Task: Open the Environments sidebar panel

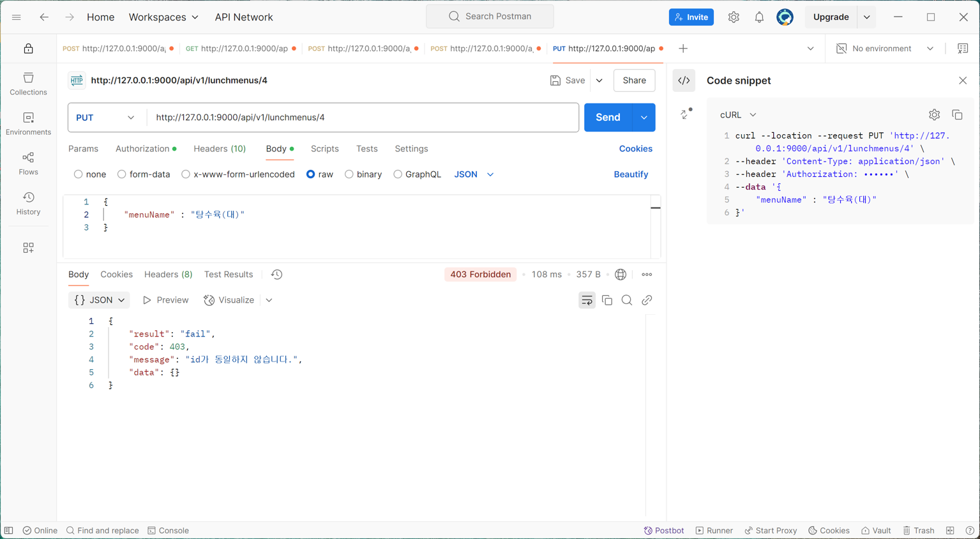Action: point(28,124)
